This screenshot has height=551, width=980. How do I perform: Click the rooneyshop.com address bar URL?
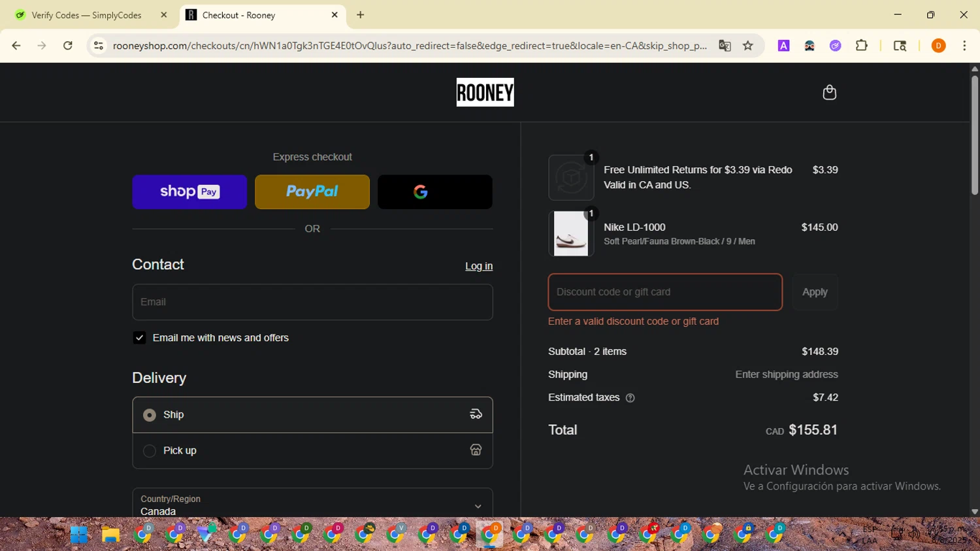(410, 46)
